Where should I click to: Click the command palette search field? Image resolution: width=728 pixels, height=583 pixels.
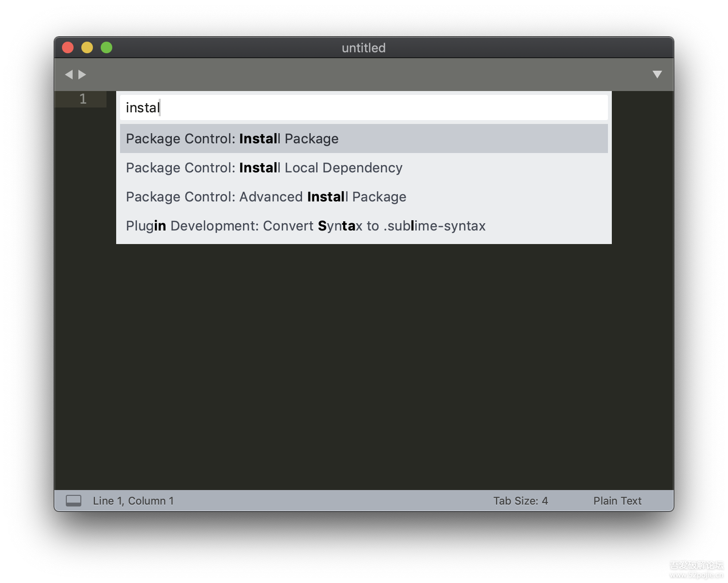point(363,107)
